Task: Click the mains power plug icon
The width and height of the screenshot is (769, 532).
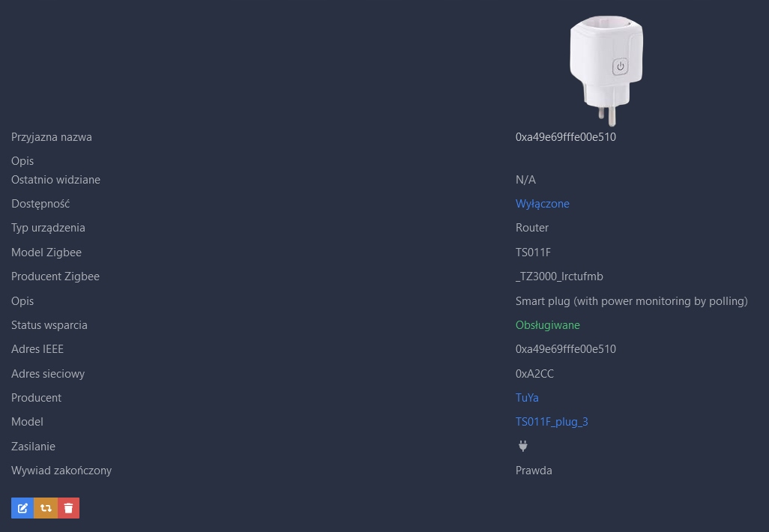Action: click(x=523, y=446)
